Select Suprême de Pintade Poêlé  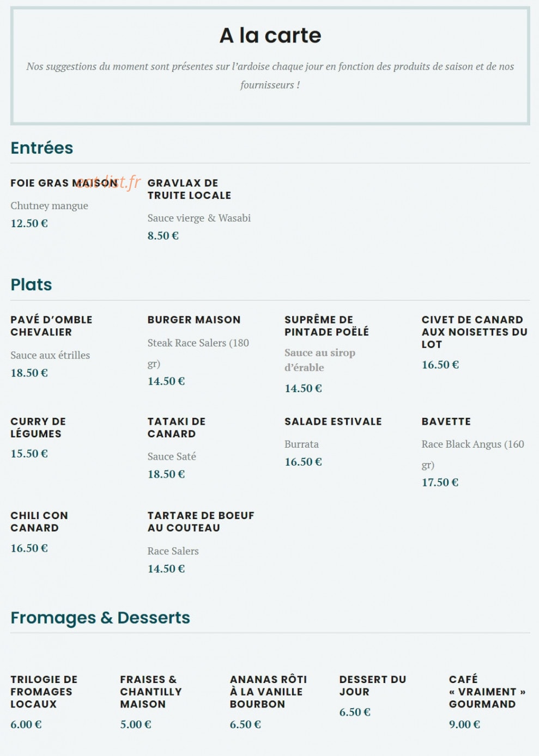pos(326,326)
